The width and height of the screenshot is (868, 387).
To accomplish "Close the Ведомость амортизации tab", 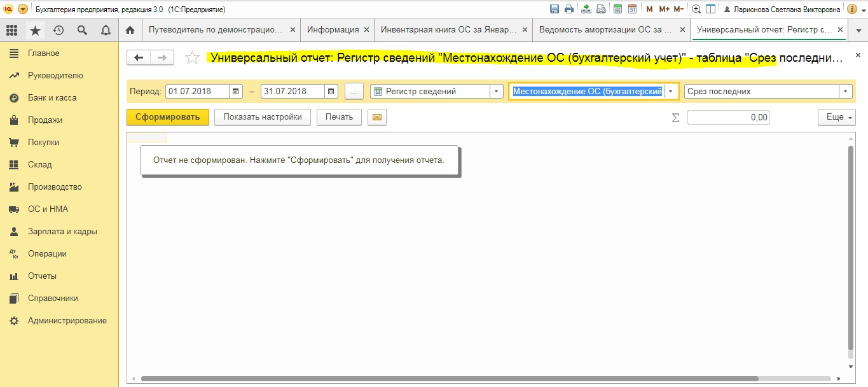I will (x=682, y=29).
